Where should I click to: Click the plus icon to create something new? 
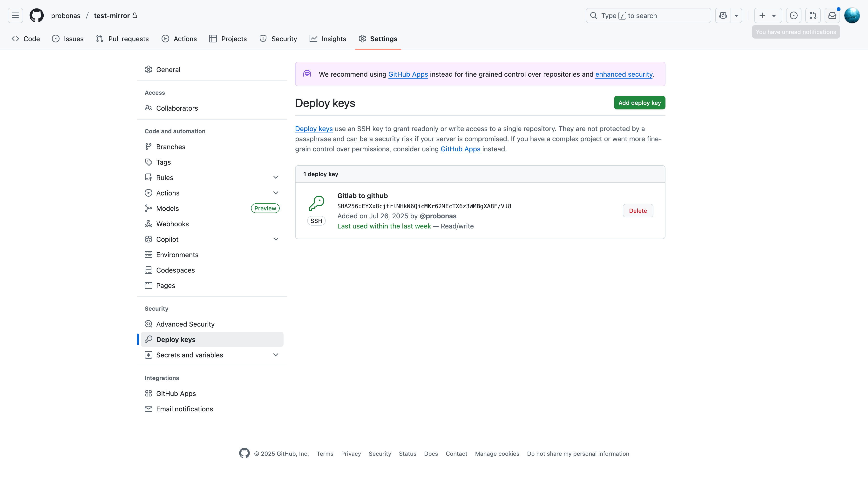coord(762,15)
